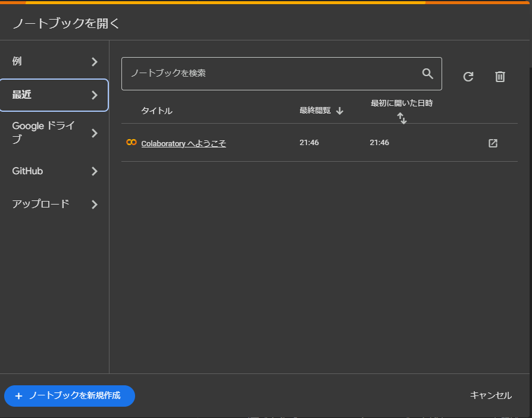Click the 最終閲覧 sort arrow
This screenshot has height=418, width=532.
pyautogui.click(x=340, y=111)
